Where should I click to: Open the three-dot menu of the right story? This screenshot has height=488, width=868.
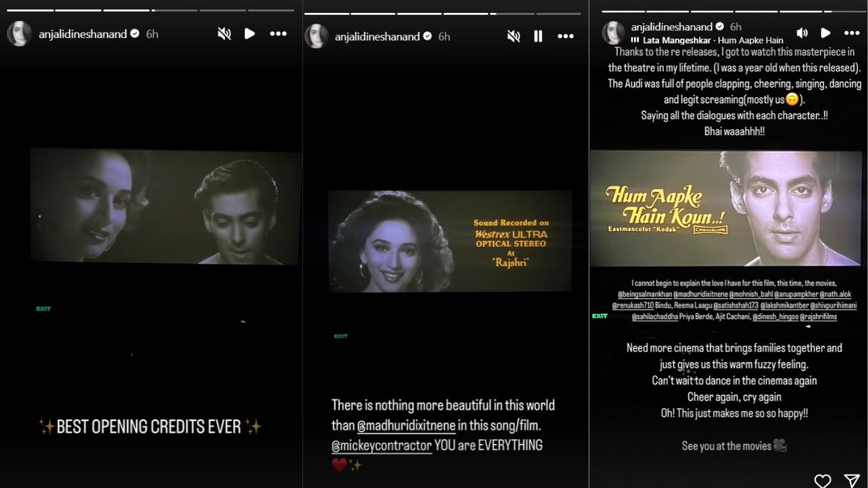tap(852, 33)
